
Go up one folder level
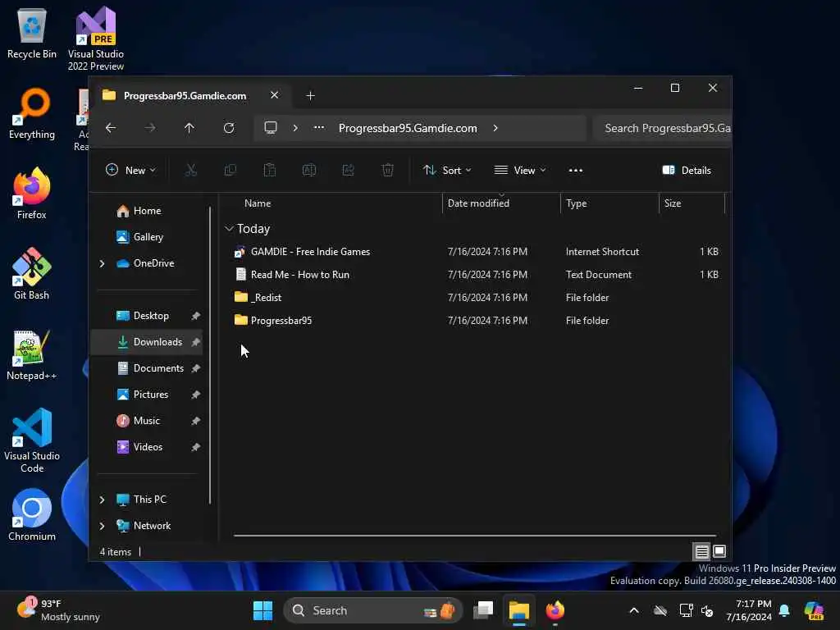tap(189, 128)
